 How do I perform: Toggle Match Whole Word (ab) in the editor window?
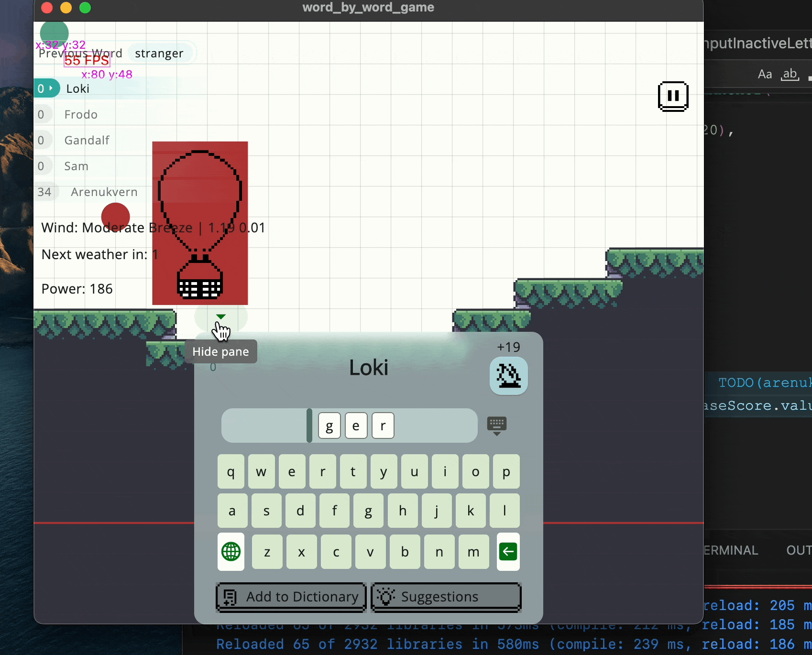790,74
